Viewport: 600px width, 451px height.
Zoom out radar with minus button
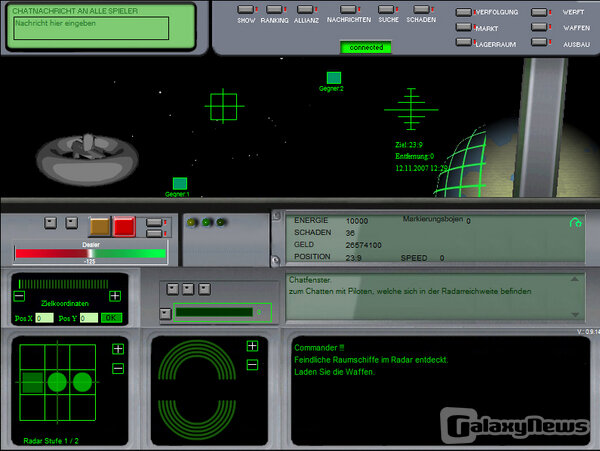click(x=118, y=369)
